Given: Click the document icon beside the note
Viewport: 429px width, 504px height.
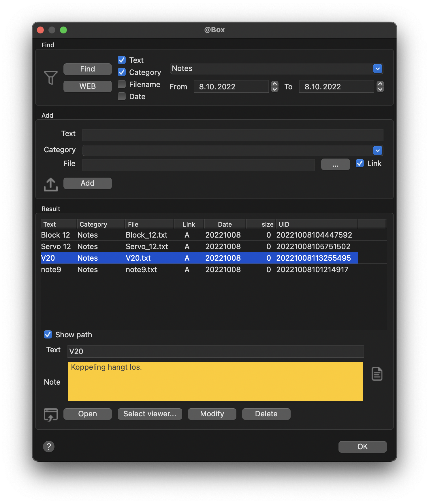Looking at the screenshot, I should pos(377,374).
